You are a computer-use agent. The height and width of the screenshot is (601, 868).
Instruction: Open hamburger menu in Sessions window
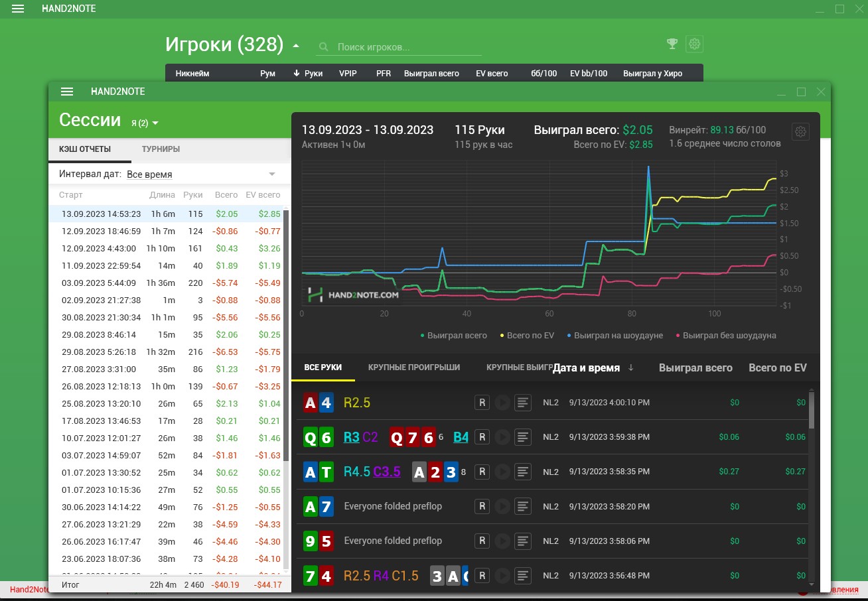point(67,92)
